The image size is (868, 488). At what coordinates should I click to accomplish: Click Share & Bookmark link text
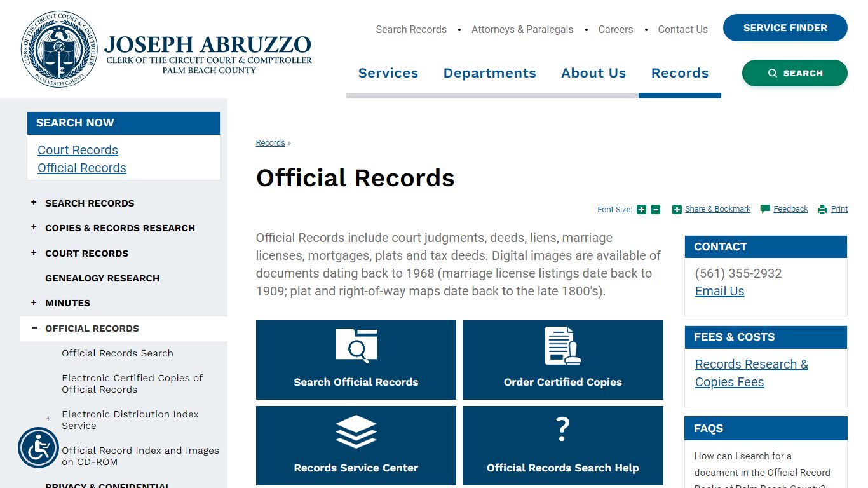pyautogui.click(x=718, y=209)
